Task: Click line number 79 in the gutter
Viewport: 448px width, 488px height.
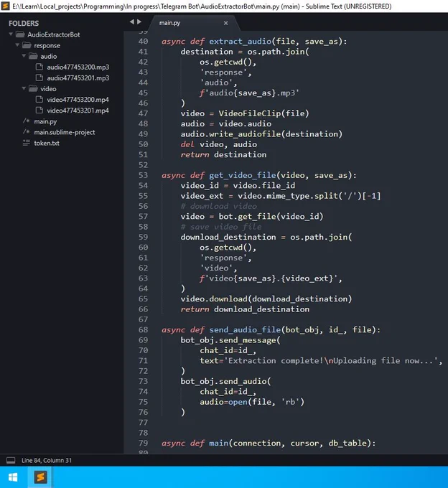Action: pyautogui.click(x=143, y=444)
